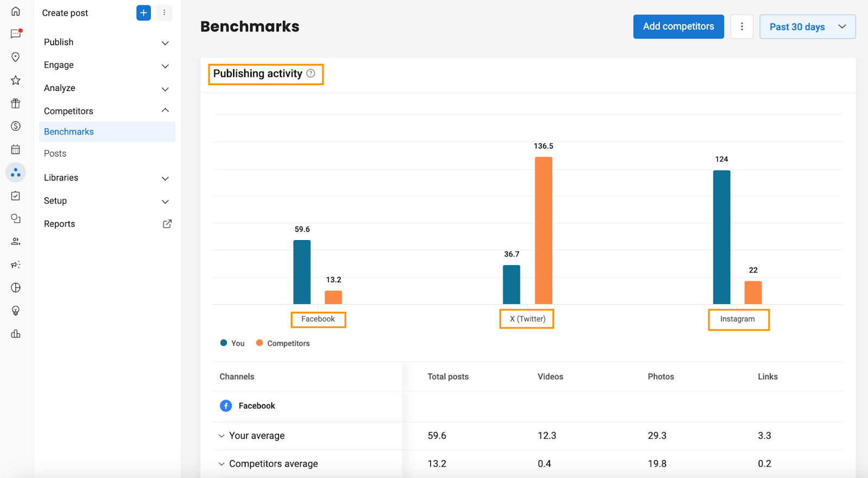This screenshot has width=868, height=478.
Task: Click the X (Twitter) axis label
Action: (527, 319)
